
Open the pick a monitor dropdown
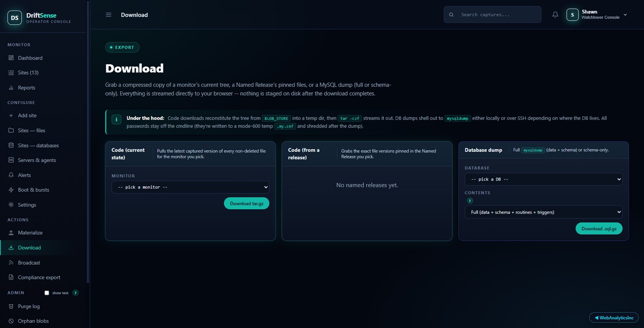tap(190, 187)
